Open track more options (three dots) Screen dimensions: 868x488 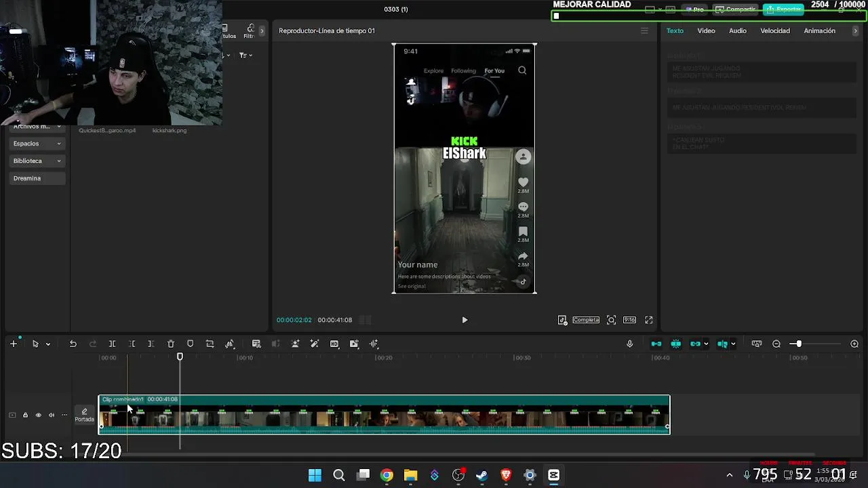pyautogui.click(x=64, y=415)
